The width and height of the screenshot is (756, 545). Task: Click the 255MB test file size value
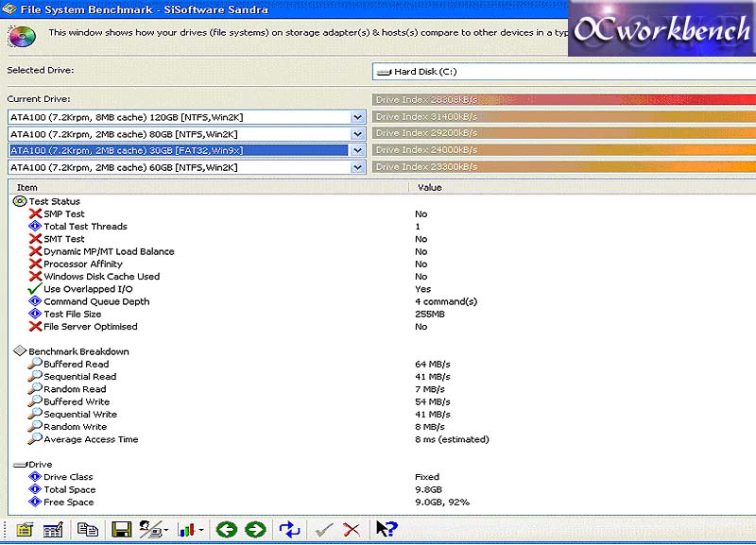click(x=430, y=315)
